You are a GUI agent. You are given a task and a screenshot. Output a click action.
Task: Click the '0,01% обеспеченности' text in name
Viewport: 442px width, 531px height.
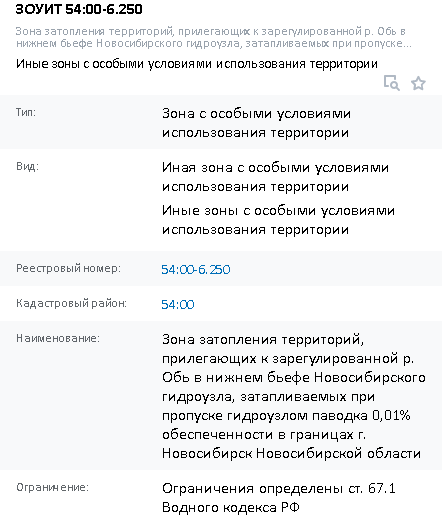point(286,425)
